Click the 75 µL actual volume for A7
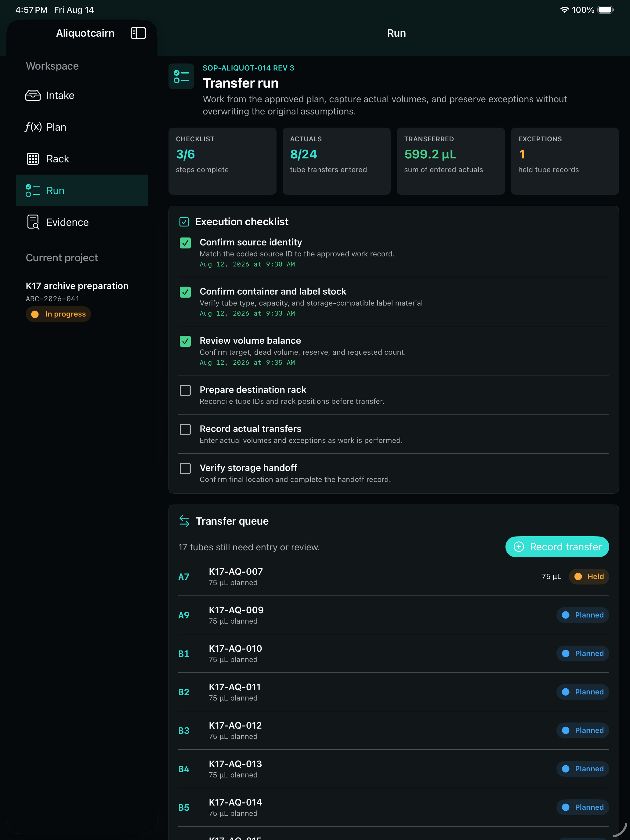This screenshot has width=630, height=840. pyautogui.click(x=551, y=577)
